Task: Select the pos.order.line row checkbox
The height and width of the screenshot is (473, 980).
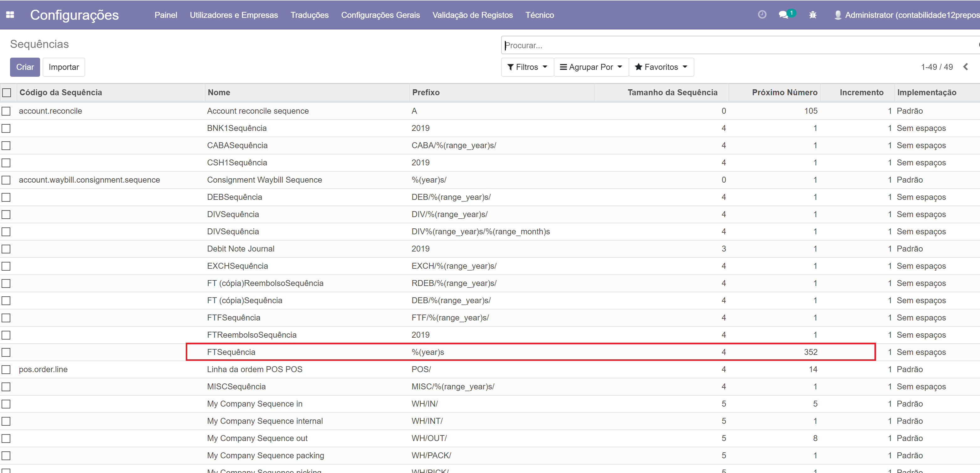Action: click(x=6, y=370)
